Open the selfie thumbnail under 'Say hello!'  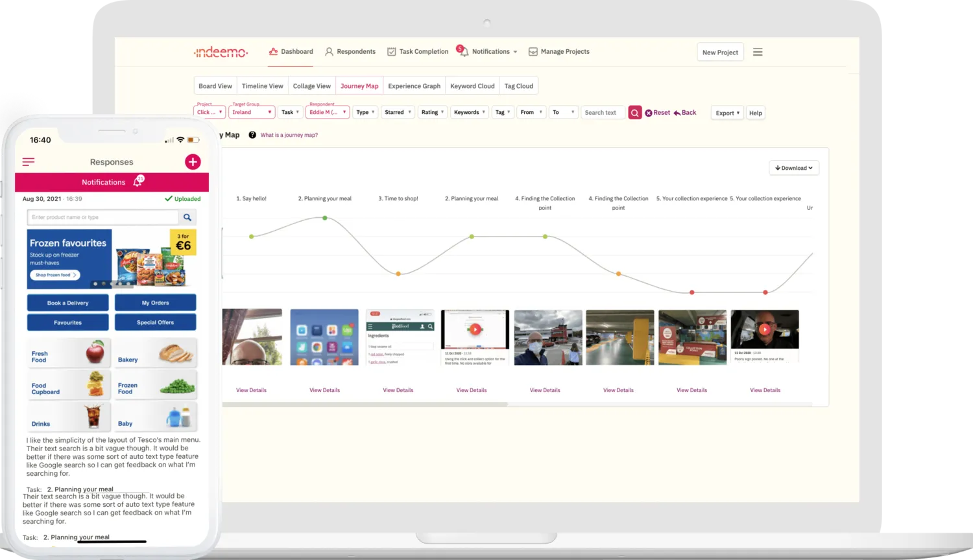coord(252,337)
